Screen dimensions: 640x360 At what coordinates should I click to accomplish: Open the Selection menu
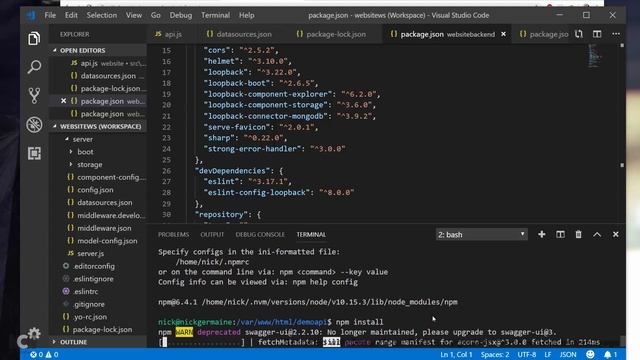[x=102, y=16]
